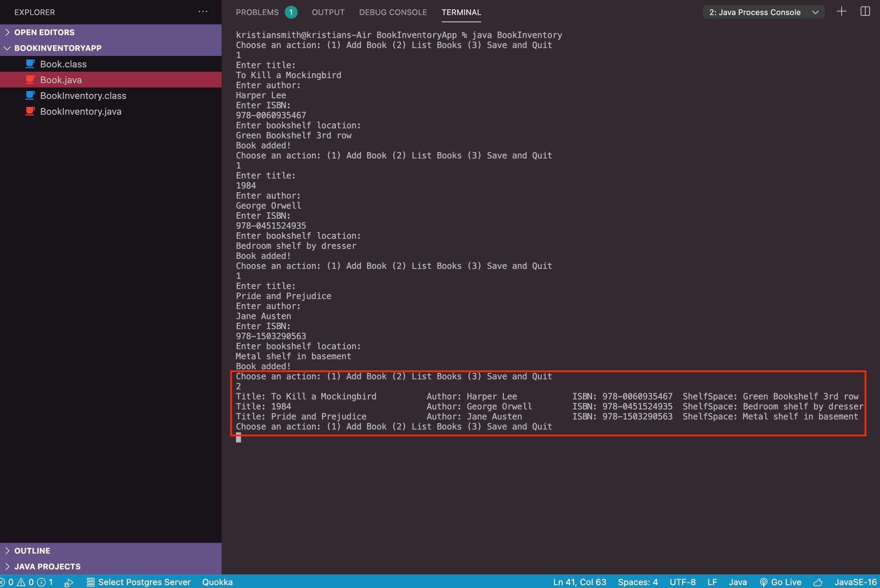Open the Java Process Console terminal dropdown
Image resolution: width=880 pixels, height=588 pixels.
point(763,12)
